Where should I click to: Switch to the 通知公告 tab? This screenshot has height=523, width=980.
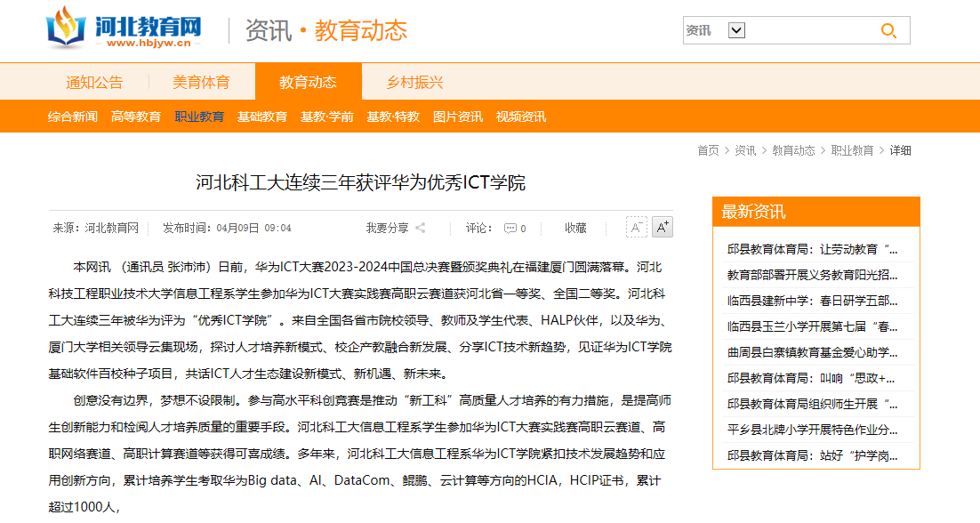coord(94,82)
